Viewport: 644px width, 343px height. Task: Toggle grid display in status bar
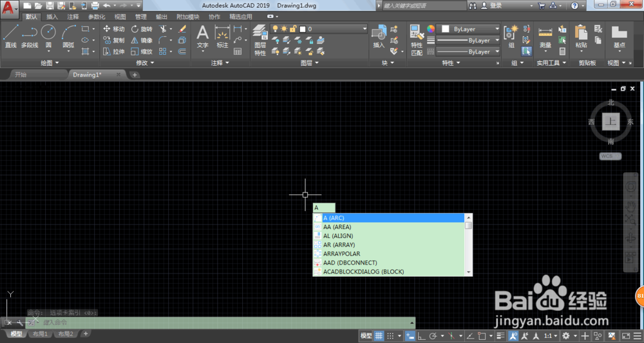[x=379, y=336]
